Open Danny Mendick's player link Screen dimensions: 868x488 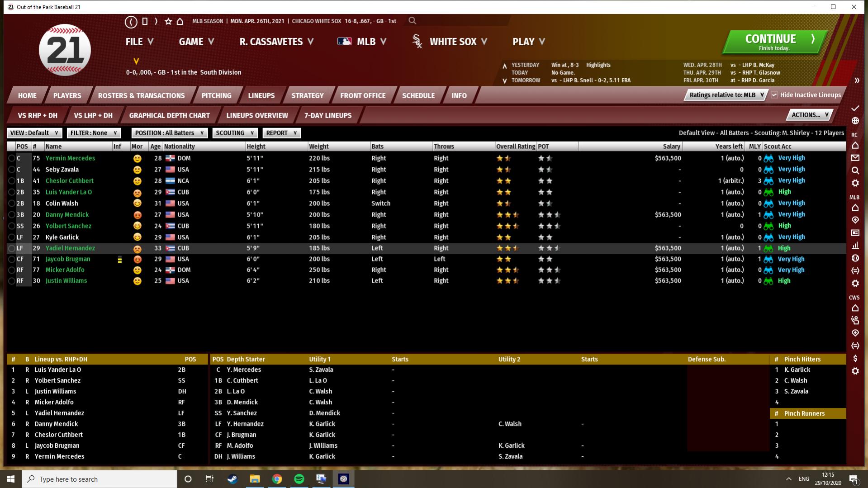[x=67, y=215]
